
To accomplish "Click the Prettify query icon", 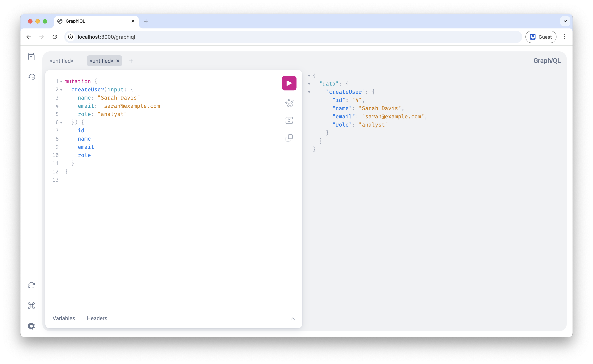I will [289, 103].
